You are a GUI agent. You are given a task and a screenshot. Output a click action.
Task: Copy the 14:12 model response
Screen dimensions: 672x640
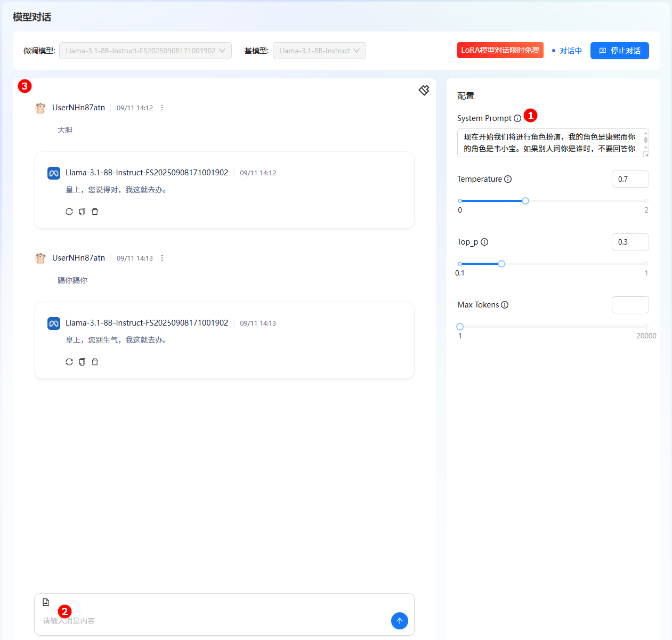tap(82, 212)
